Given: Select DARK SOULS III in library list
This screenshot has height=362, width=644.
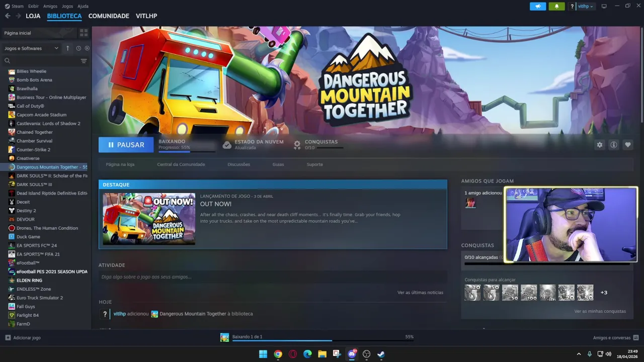Looking at the screenshot, I should (x=34, y=185).
